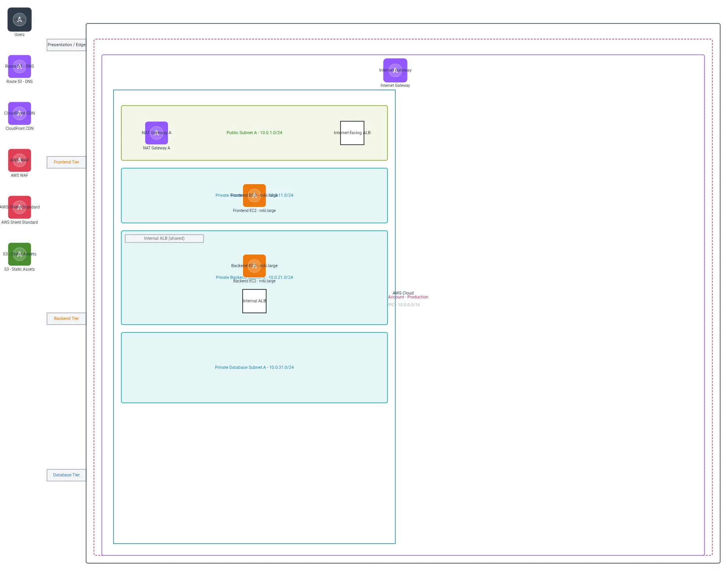Select the Users icon
Image resolution: width=728 pixels, height=571 pixels.
coord(20,20)
